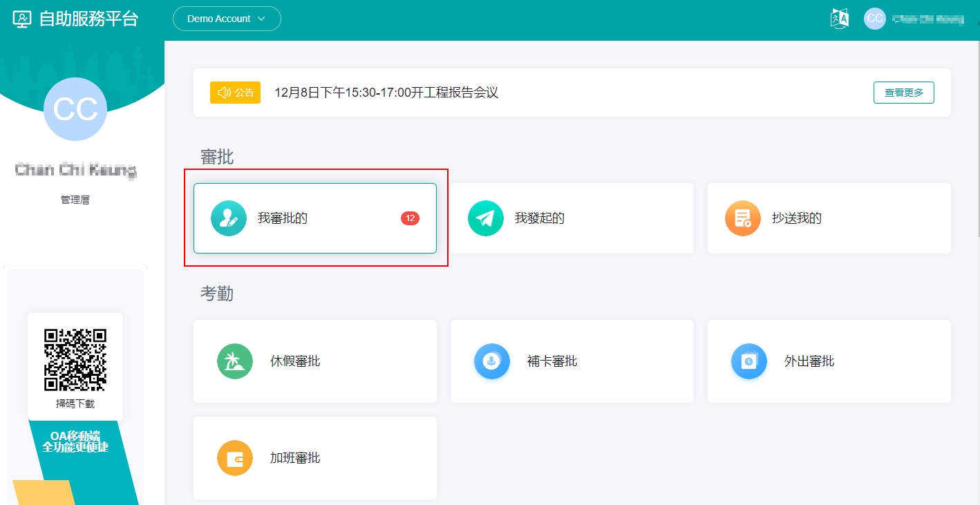980x505 pixels.
Task: Click the yellow 公告 announcement tag
Action: click(235, 93)
